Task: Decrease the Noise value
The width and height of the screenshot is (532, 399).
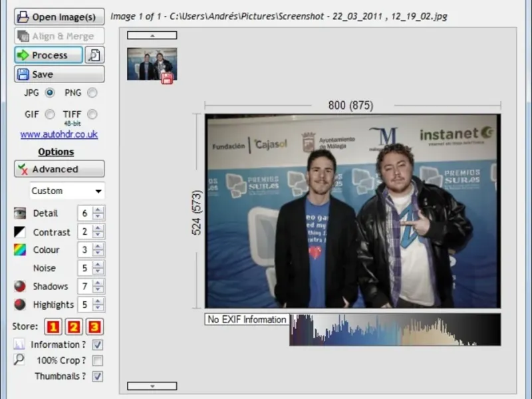Action: tap(98, 272)
